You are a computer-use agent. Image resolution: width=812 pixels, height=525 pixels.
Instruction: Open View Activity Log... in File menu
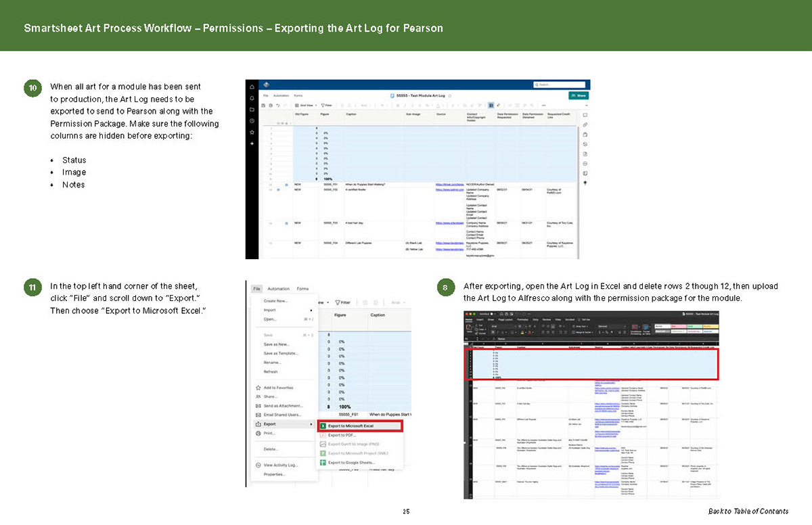click(x=277, y=465)
